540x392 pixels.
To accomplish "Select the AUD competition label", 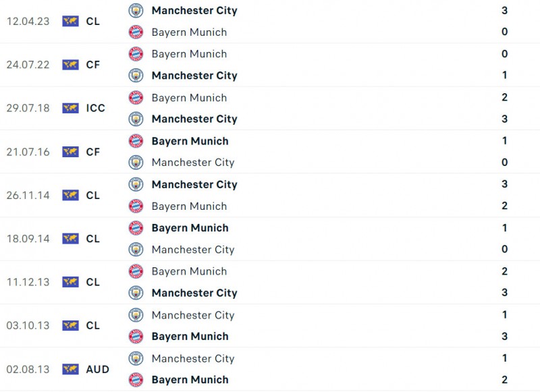I will pyautogui.click(x=97, y=369).
